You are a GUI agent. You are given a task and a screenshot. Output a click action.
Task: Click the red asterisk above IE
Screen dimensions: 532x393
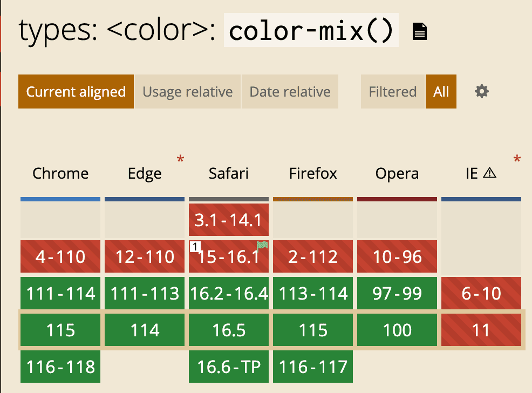[x=517, y=160]
